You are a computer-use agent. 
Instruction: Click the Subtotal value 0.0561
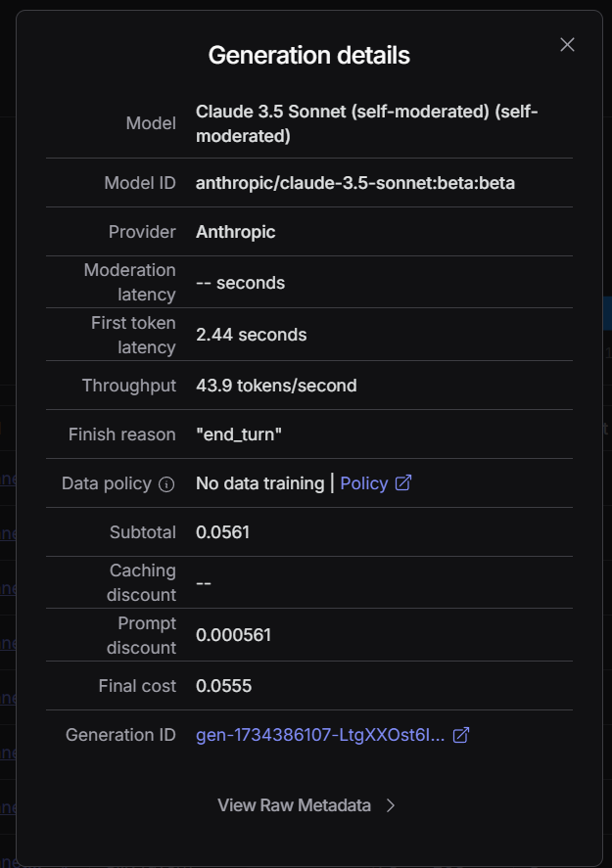(x=222, y=532)
